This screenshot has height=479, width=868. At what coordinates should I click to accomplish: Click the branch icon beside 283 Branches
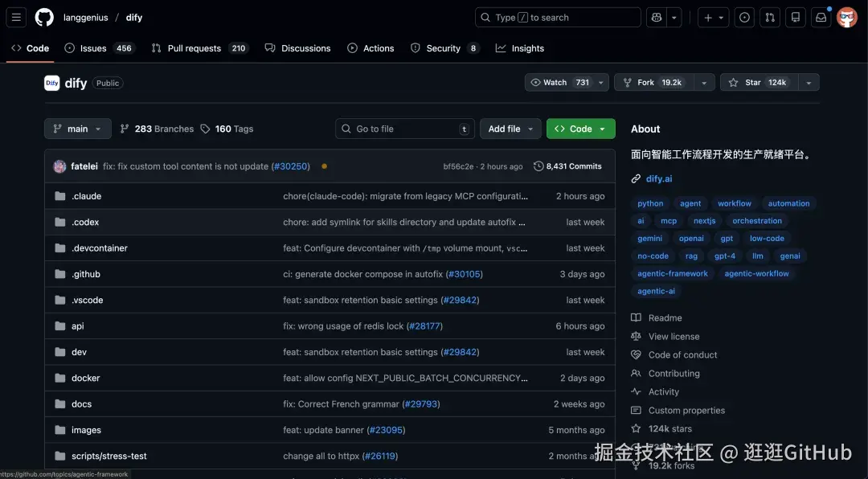pos(125,129)
